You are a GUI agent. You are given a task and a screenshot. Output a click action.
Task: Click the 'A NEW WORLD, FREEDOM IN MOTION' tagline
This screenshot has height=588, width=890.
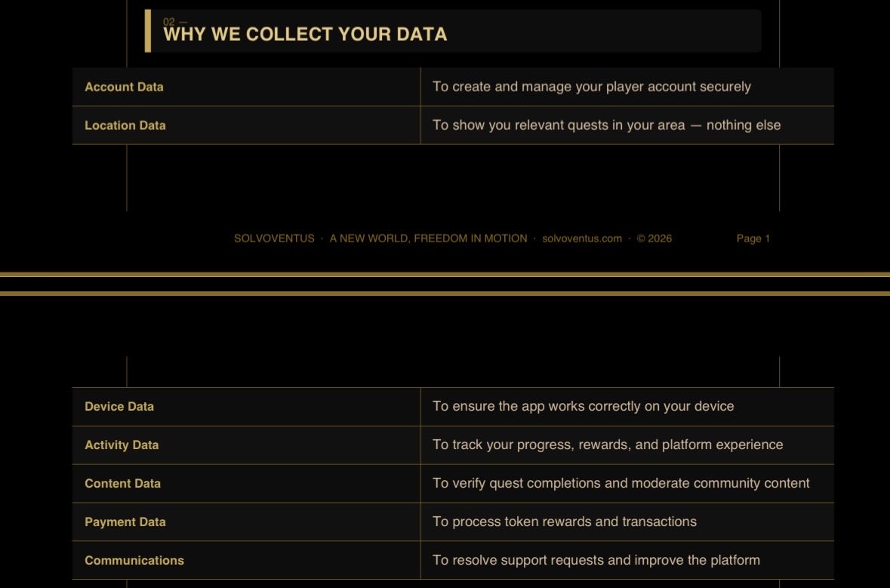[x=428, y=239]
